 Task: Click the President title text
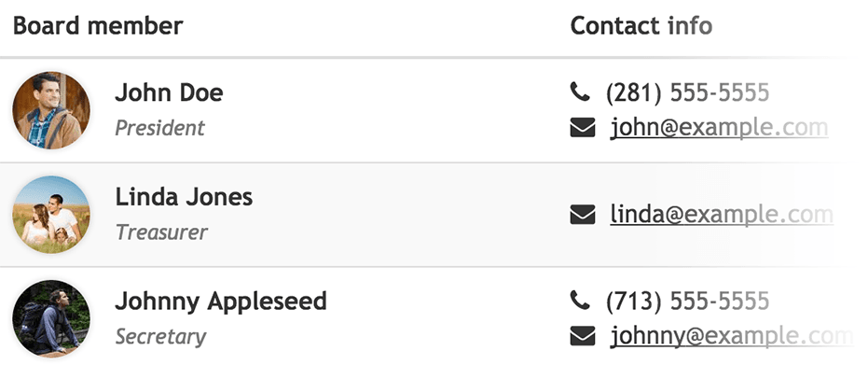[160, 128]
